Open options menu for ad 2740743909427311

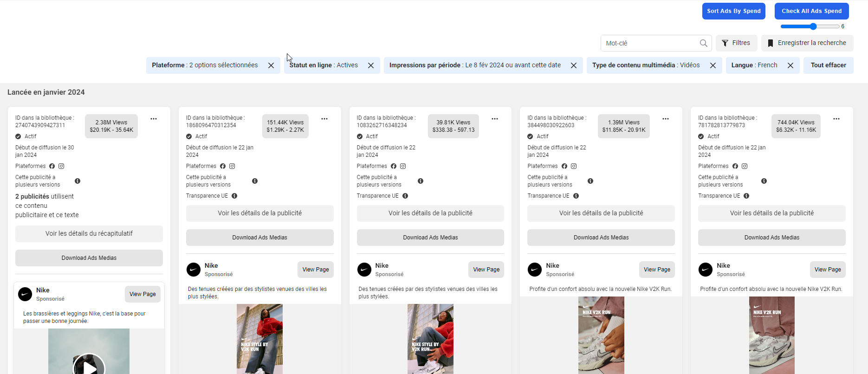point(154,119)
